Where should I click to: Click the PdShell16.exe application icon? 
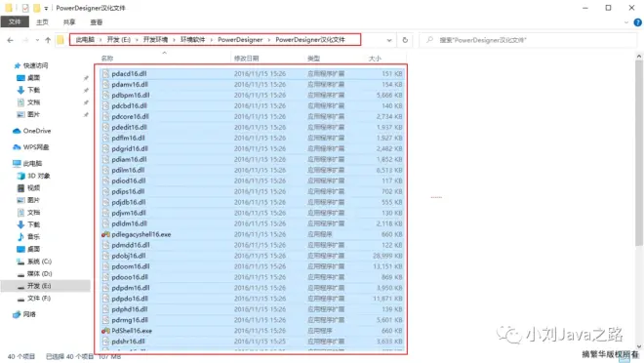(x=105, y=331)
